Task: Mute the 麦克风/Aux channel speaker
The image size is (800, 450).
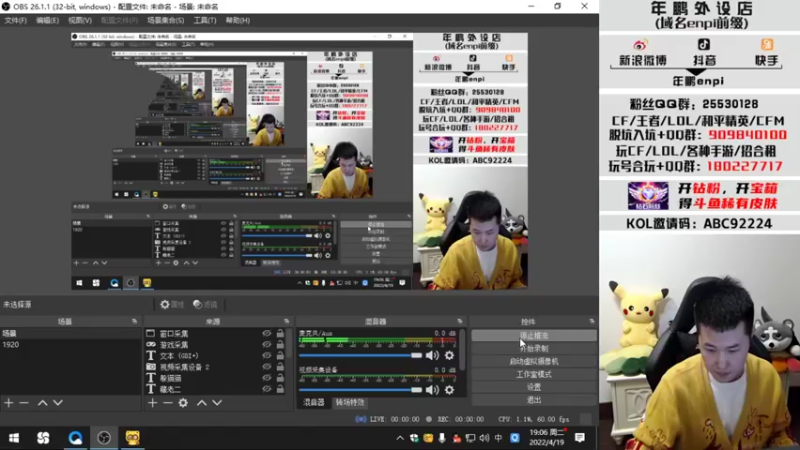Action: pos(432,356)
